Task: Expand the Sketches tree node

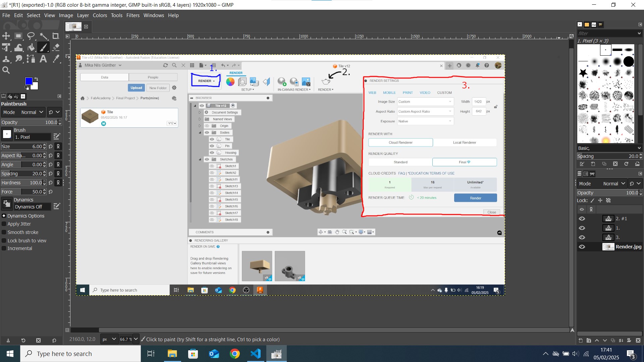Action: [x=200, y=159]
